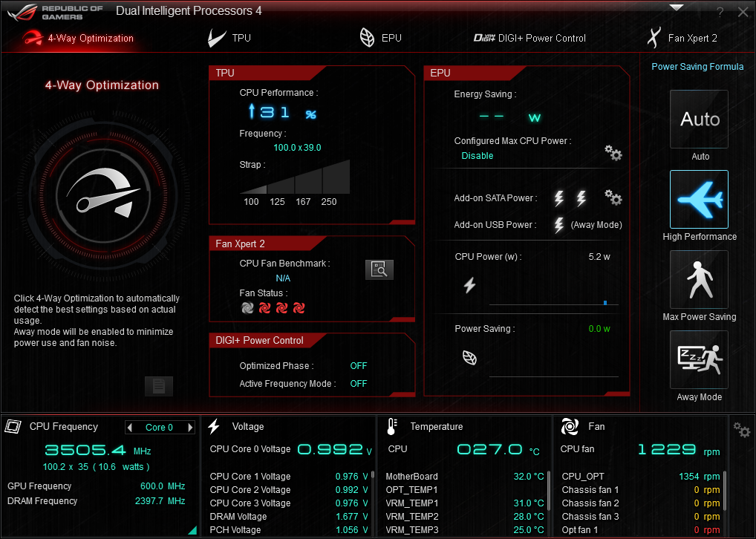Click the MotherBoard 32.0 °C row
756x539 pixels.
[x=465, y=477]
